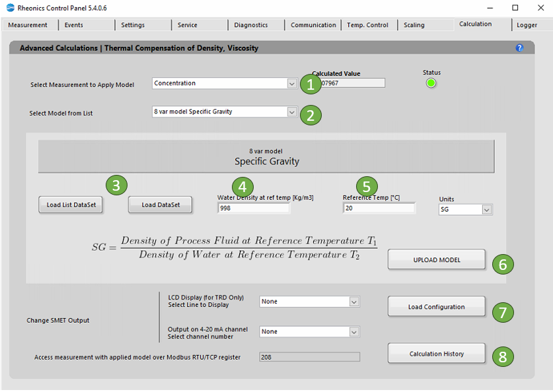Image resolution: width=553 pixels, height=392 pixels.
Task: Open the Measurement tab
Action: tap(28, 25)
